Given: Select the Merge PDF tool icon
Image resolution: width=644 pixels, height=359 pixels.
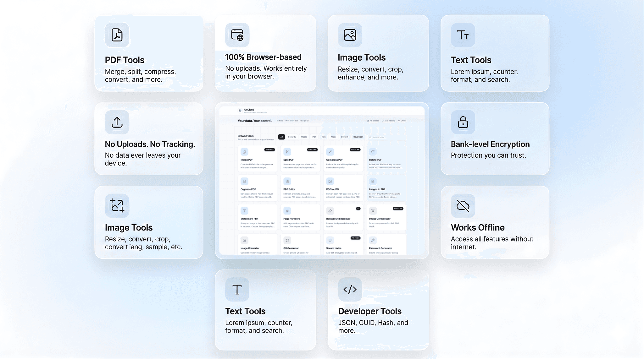Looking at the screenshot, I should (244, 152).
